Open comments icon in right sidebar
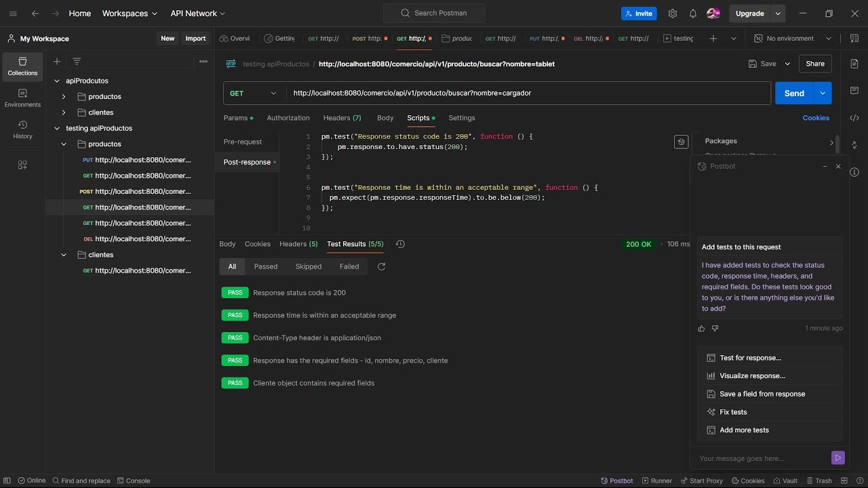Image resolution: width=868 pixels, height=488 pixels. (854, 91)
